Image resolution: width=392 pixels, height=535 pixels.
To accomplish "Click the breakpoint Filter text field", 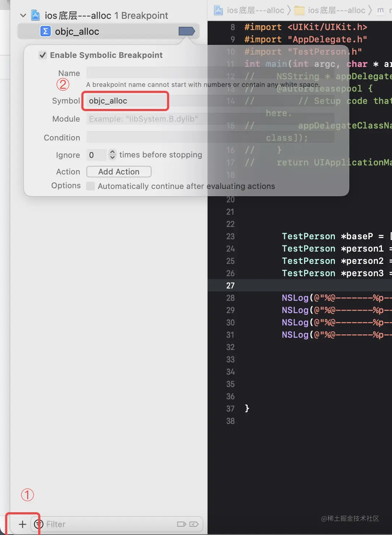I will [108, 524].
